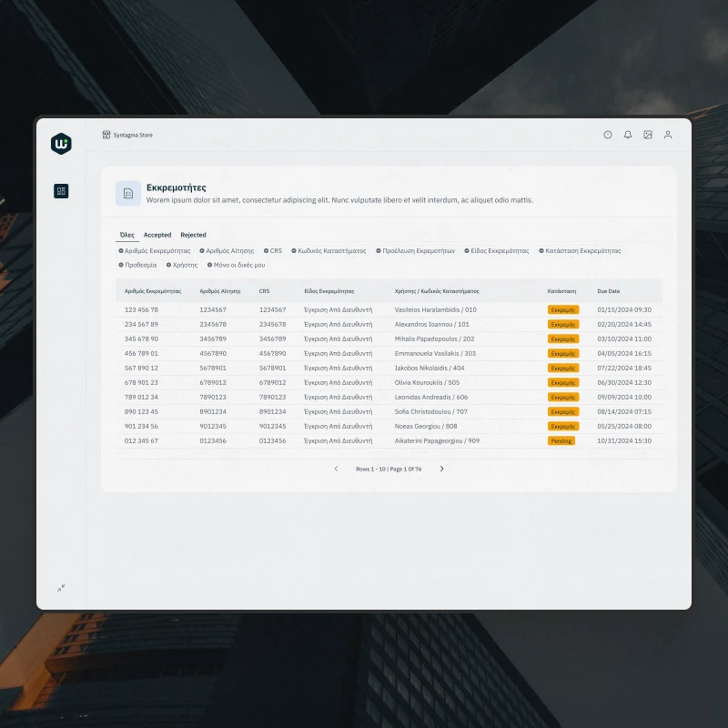This screenshot has width=728, height=728.
Task: Click the Χρήστης / Κωδικός Καταστήματος column header
Action: (x=437, y=291)
